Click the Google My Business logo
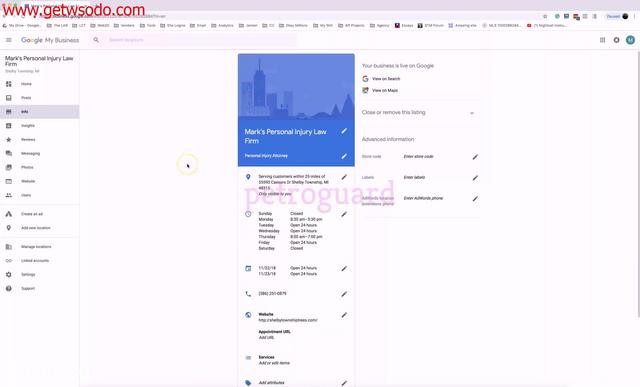640x387 pixels. 50,40
